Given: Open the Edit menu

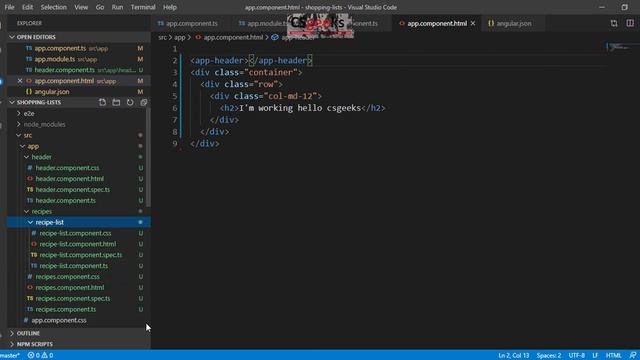Looking at the screenshot, I should coord(27,7).
